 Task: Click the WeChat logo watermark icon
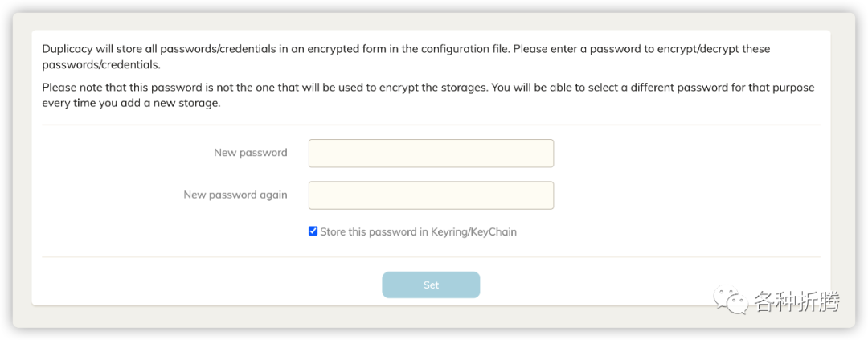coord(735,301)
